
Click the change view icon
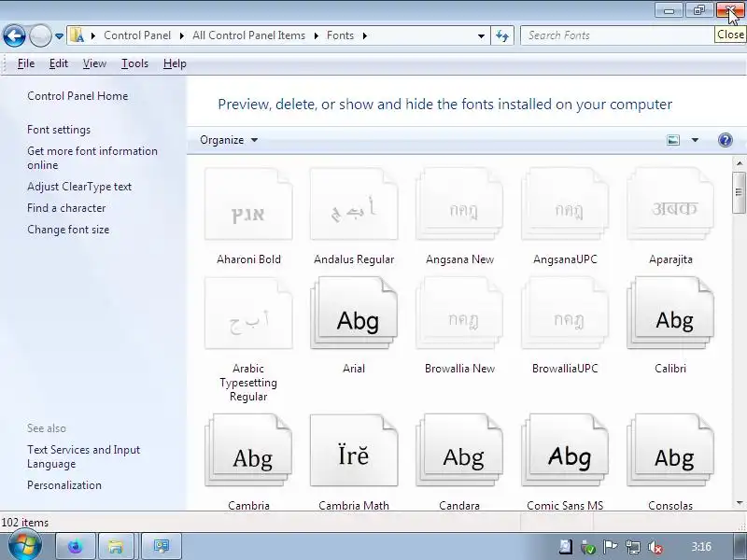click(673, 140)
